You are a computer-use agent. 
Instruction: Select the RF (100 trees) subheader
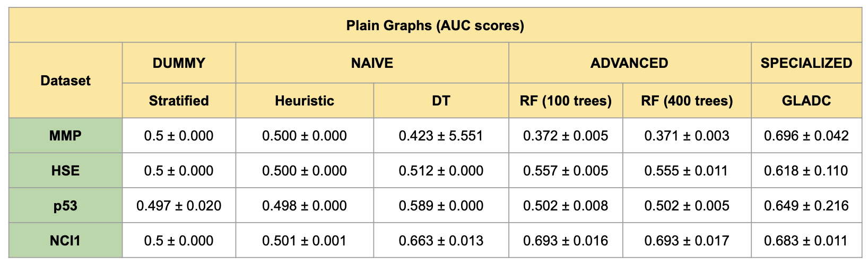(566, 101)
